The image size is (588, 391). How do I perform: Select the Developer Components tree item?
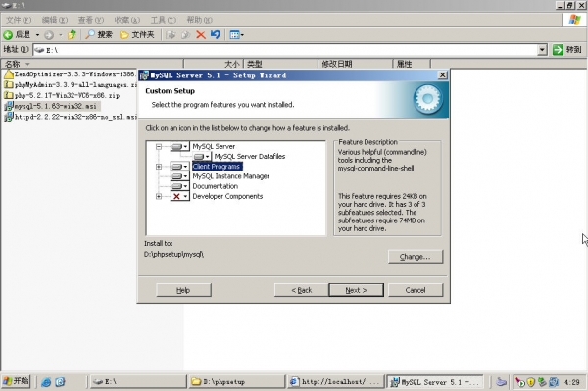point(227,196)
